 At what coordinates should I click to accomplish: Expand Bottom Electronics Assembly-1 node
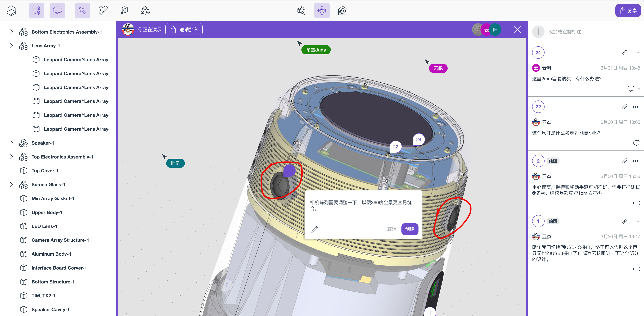coord(12,32)
